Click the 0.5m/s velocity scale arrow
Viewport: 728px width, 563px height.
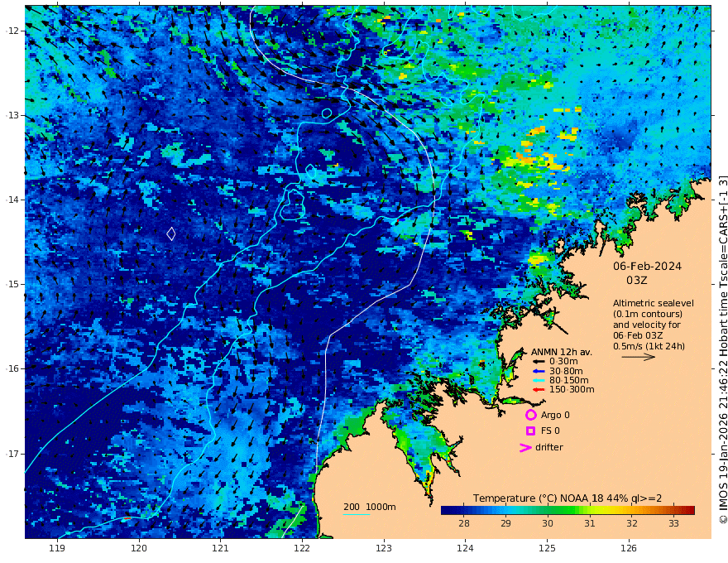click(x=639, y=357)
